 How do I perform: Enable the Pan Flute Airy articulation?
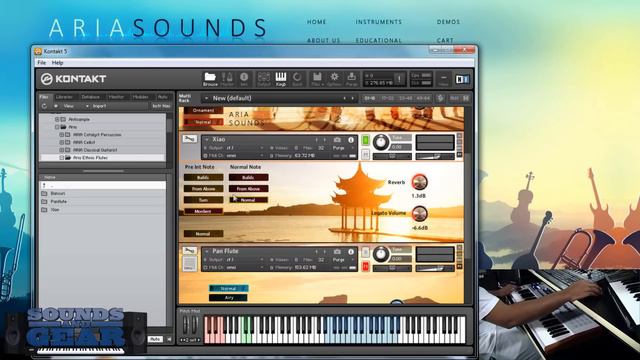[x=228, y=298]
